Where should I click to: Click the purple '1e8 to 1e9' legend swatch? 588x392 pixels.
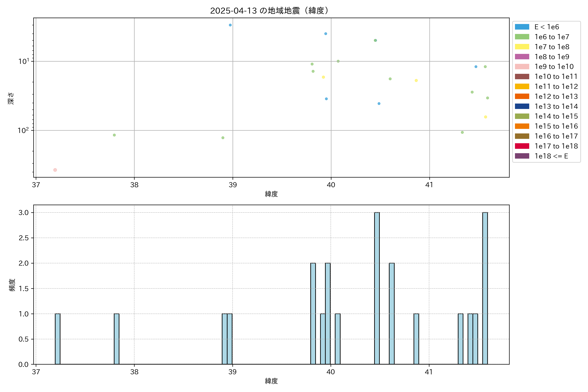[522, 57]
